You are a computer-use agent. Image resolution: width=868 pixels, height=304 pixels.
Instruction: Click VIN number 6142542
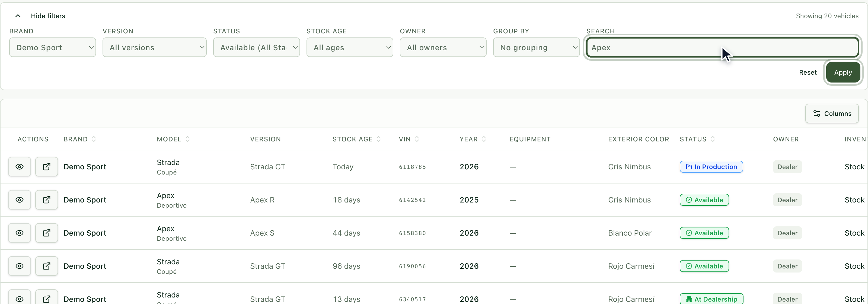[x=412, y=200]
